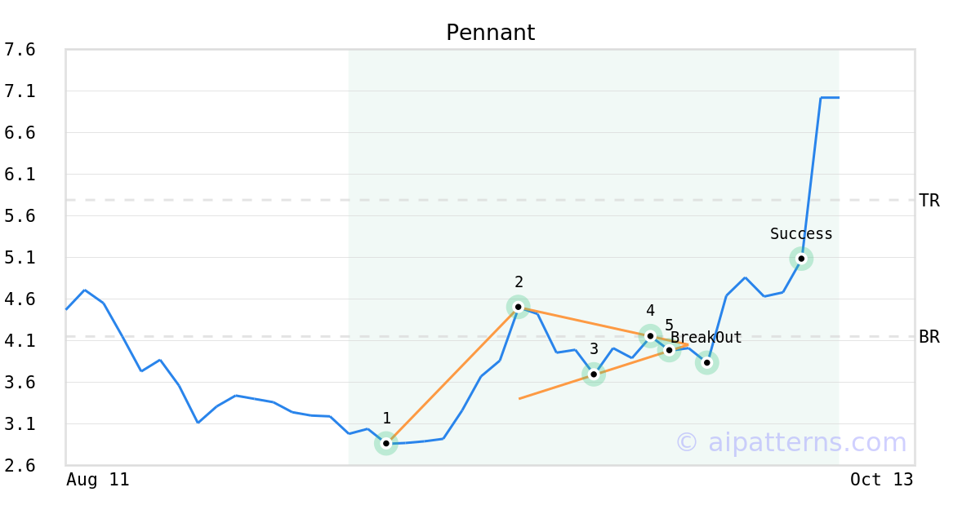980x514 pixels.
Task: Select the 5.1 y-axis value
Action: click(20, 258)
